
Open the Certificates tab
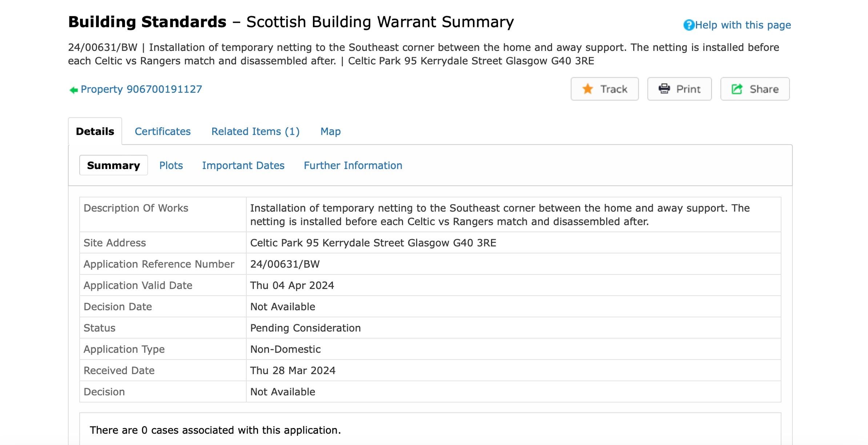162,131
